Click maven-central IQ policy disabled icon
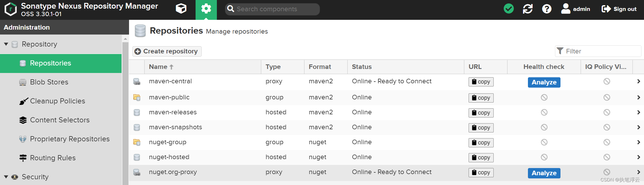 point(607,81)
